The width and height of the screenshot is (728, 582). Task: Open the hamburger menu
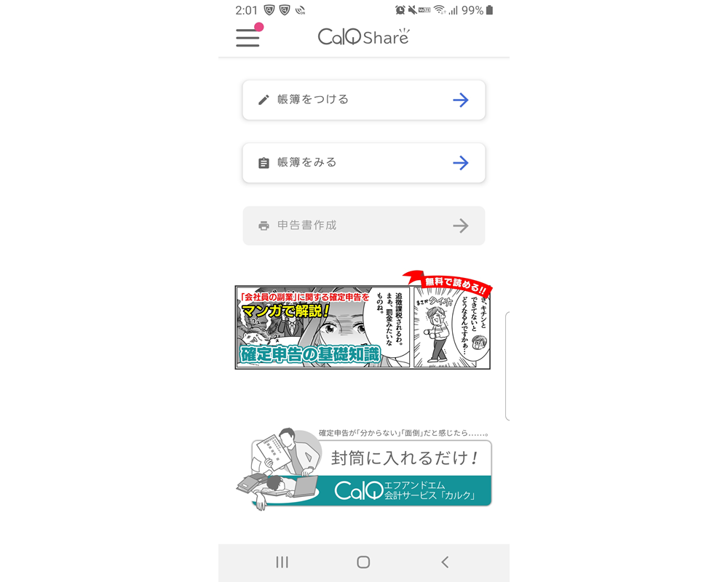point(248,37)
